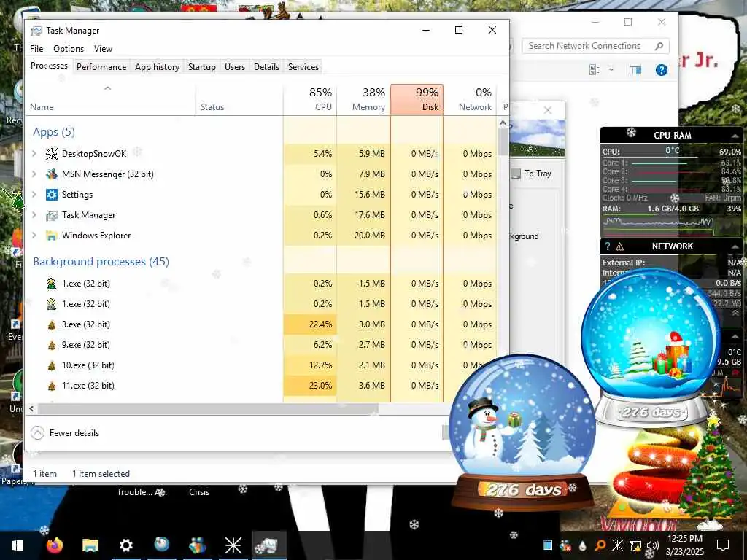Click the volume speaker tray icon
This screenshot has height=560, width=747.
click(x=653, y=545)
